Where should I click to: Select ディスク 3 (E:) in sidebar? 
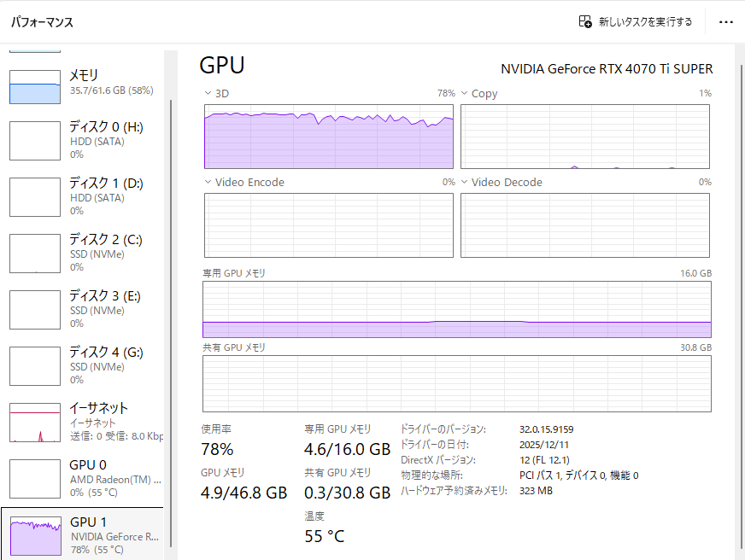(x=85, y=309)
